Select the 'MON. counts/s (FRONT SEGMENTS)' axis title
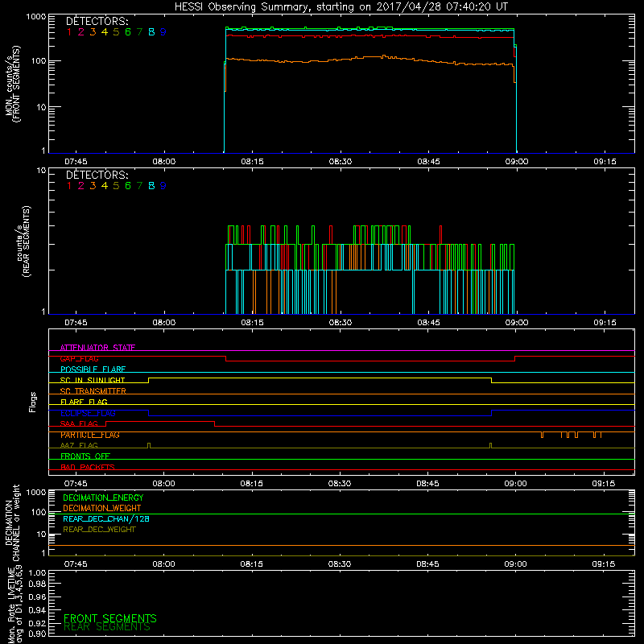 tap(13, 84)
